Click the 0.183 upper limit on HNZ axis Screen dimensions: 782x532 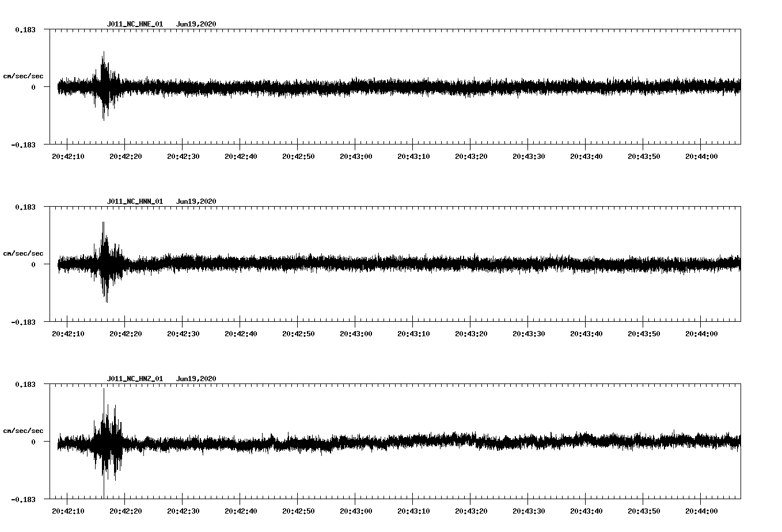(x=25, y=384)
